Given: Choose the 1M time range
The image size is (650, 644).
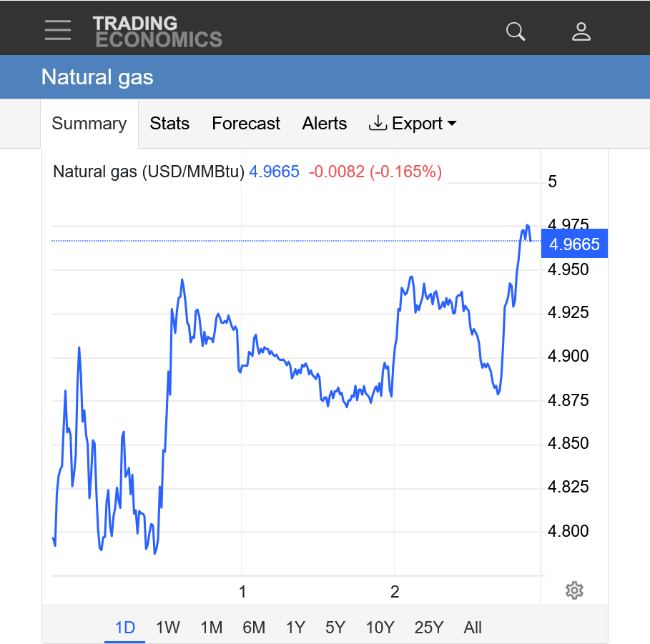Looking at the screenshot, I should pos(211,628).
